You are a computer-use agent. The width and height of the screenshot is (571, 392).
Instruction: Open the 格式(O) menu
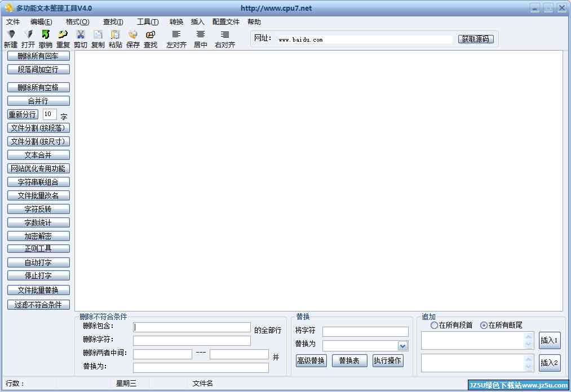pos(78,22)
